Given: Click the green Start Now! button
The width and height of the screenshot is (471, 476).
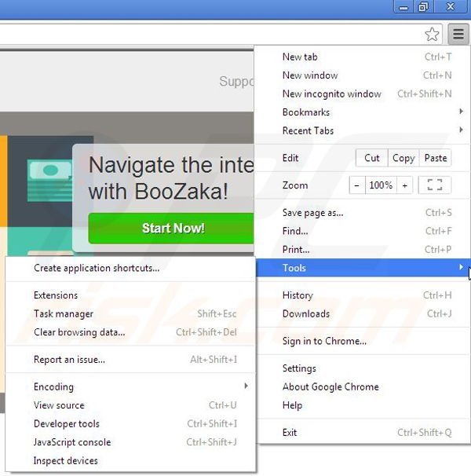Looking at the screenshot, I should tap(171, 229).
